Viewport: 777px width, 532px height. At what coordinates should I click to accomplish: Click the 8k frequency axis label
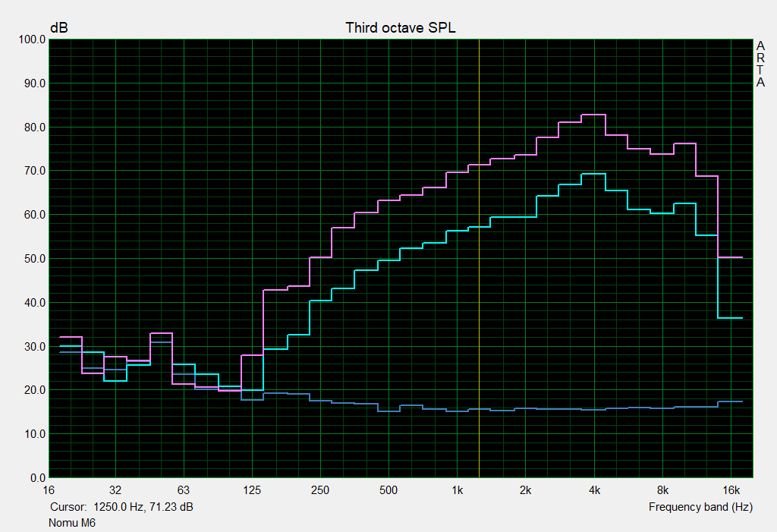pos(662,490)
